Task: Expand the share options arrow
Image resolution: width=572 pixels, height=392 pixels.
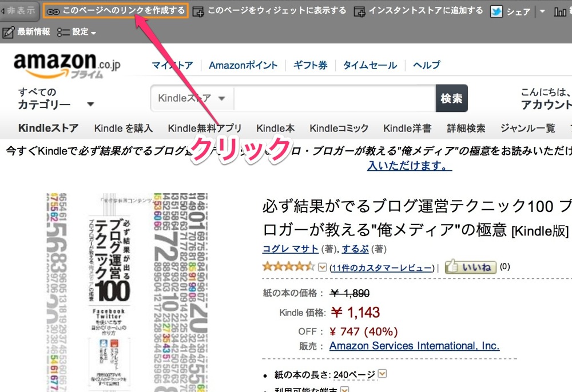Action: pyautogui.click(x=542, y=11)
